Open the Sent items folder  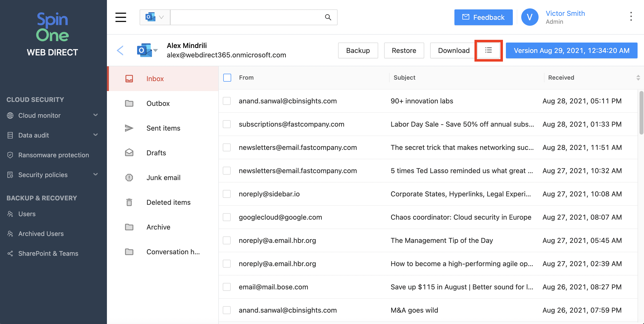(163, 128)
